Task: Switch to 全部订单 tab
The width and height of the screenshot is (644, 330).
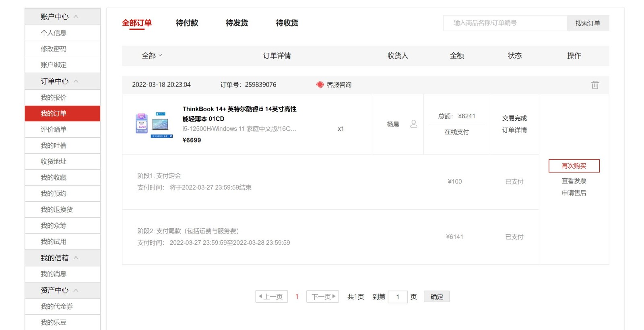Action: click(137, 23)
